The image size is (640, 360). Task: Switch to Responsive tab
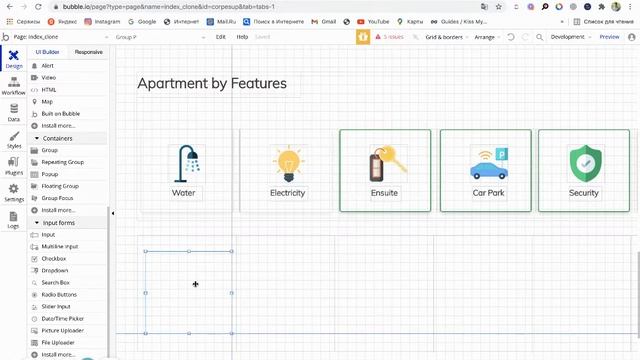pyautogui.click(x=89, y=52)
